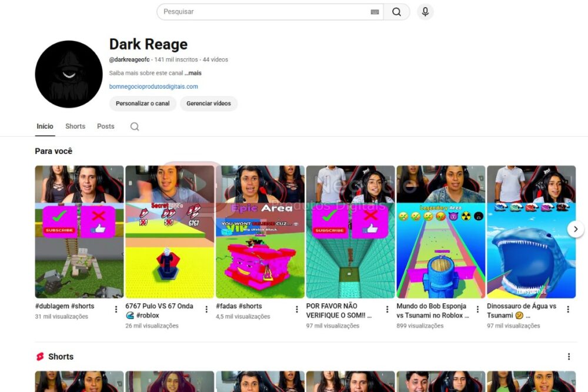This screenshot has width=588, height=392.
Task: Open Dark Reage channel avatar
Action: coord(69,74)
